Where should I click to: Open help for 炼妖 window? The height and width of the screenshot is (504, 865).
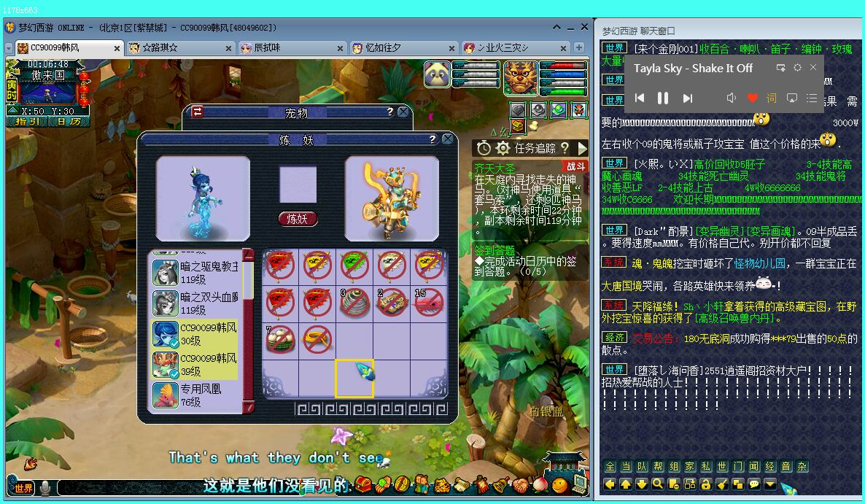[432, 139]
